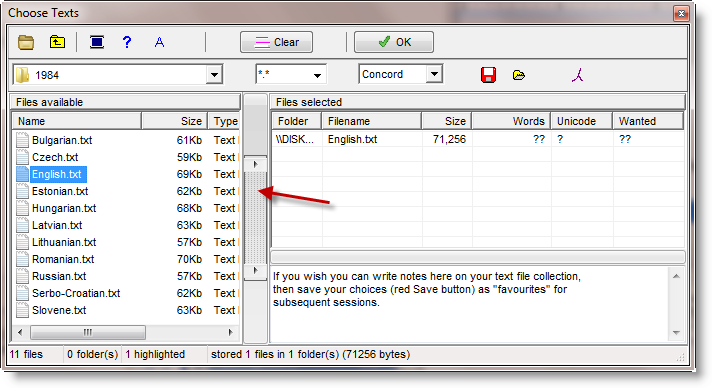The image size is (712, 388).
Task: Click the horizontal scrollbar under the Files selected table
Action: (x=478, y=258)
